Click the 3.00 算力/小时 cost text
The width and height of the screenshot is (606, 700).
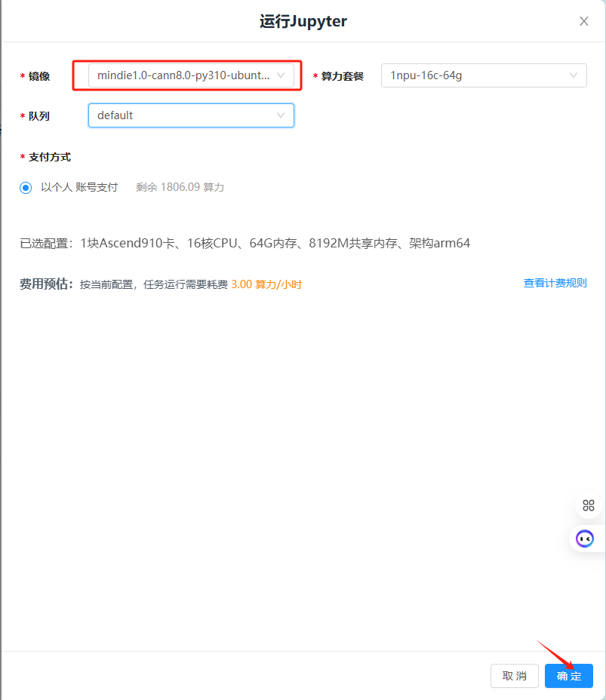point(266,284)
